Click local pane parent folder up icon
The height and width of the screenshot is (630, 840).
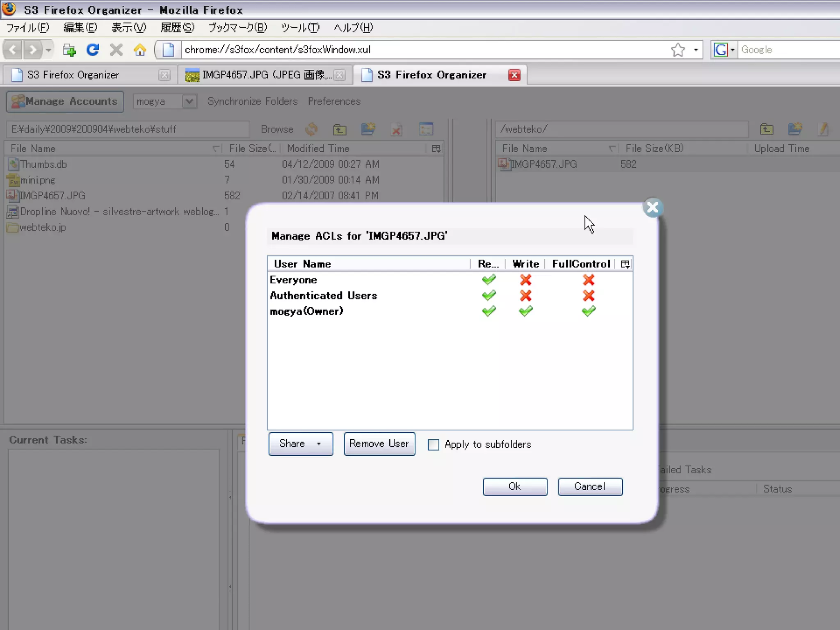pos(340,130)
